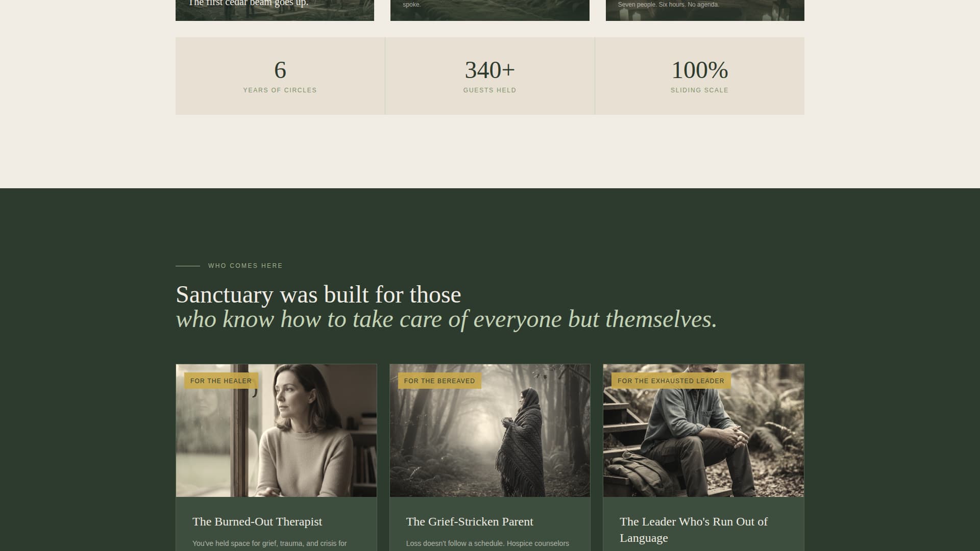
Task: Click the '100% SLIDING SCALE' stat block
Action: pos(699,76)
